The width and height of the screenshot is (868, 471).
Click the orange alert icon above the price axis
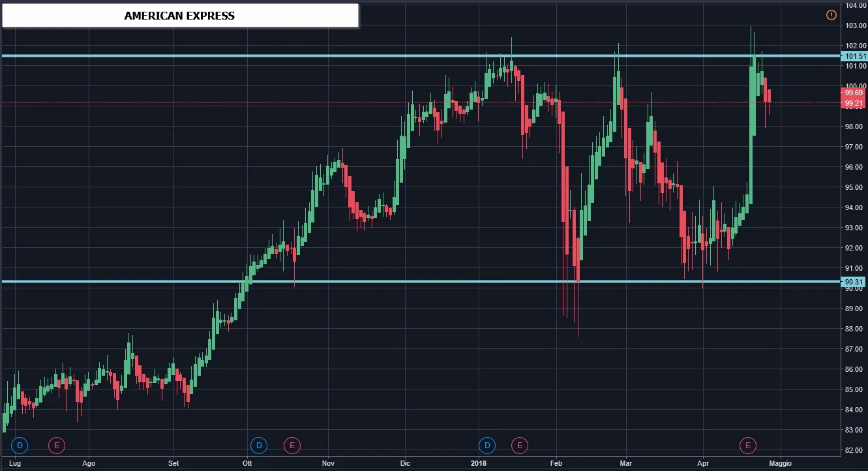831,15
